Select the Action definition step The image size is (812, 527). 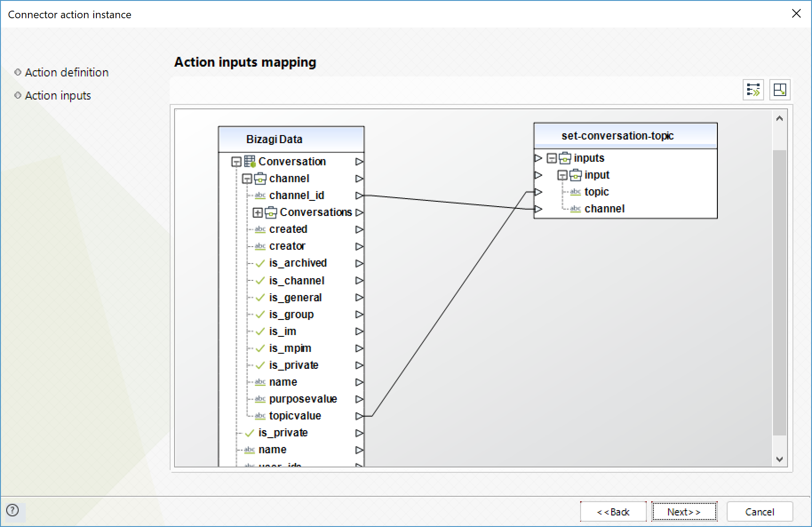point(67,72)
